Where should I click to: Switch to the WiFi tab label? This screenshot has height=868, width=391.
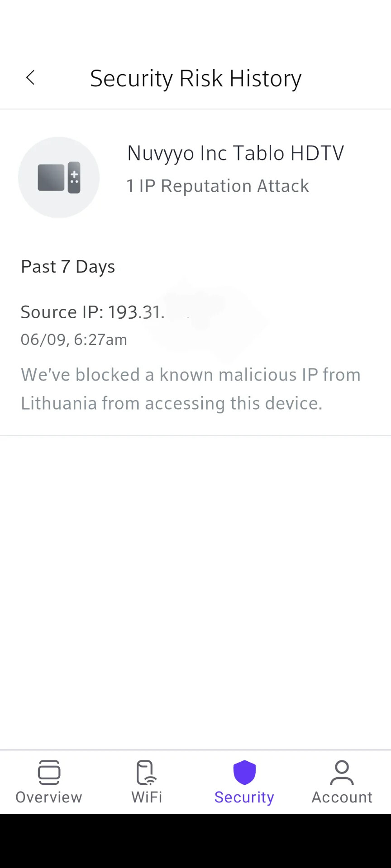coord(147,797)
